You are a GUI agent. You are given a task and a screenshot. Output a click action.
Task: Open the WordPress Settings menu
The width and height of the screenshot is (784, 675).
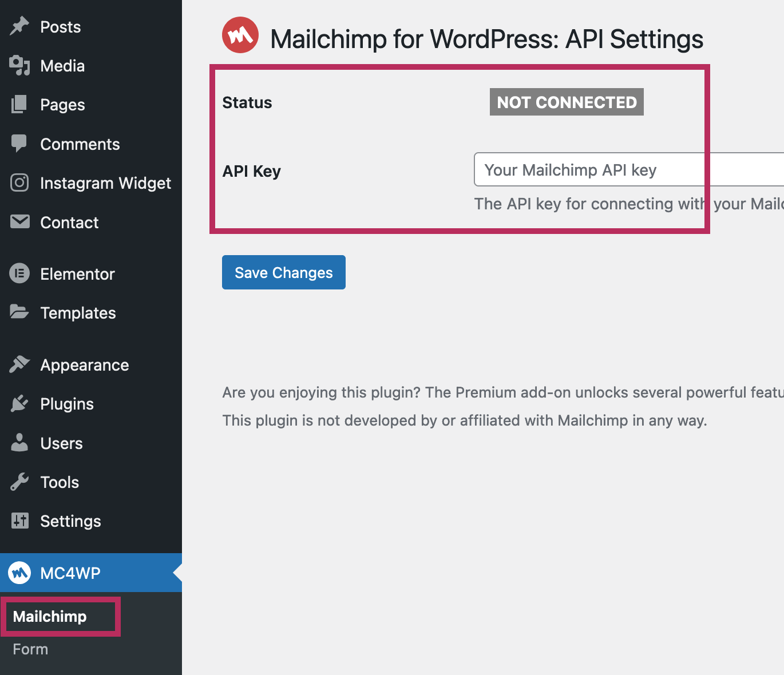point(70,521)
